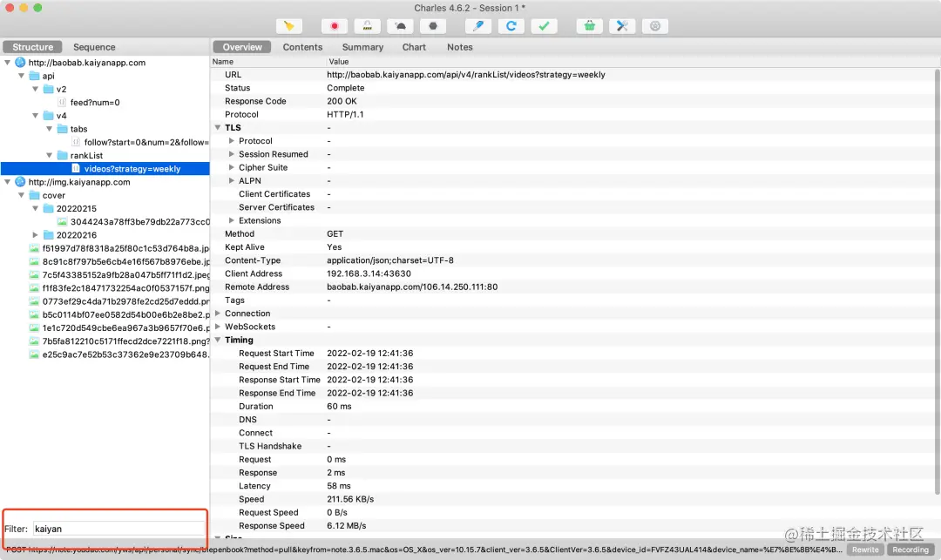Click globe icon of img.kaiyanapp.com host
The height and width of the screenshot is (560, 941).
tap(20, 182)
